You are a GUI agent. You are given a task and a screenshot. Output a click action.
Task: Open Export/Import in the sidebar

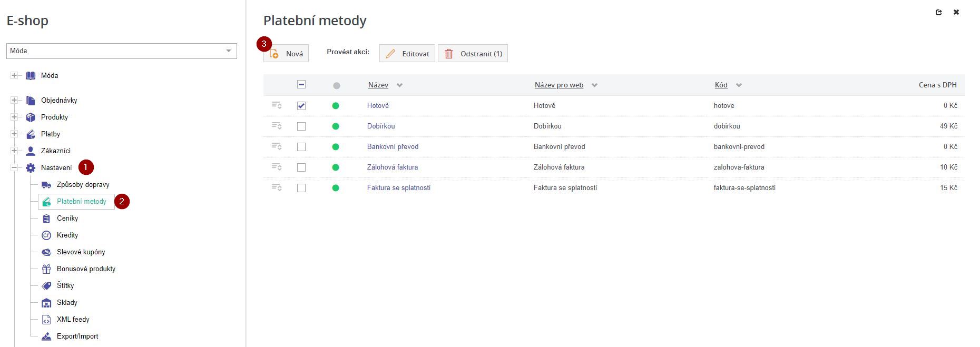click(77, 336)
